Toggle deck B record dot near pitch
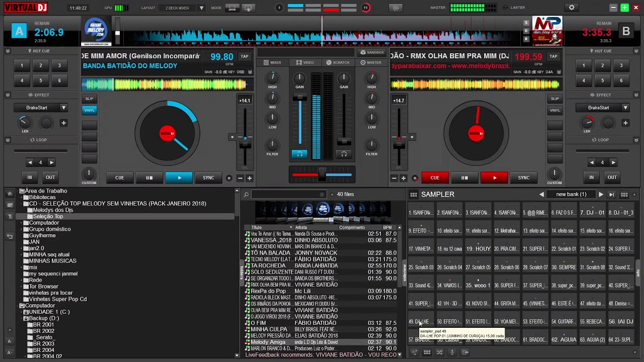 pyautogui.click(x=415, y=178)
